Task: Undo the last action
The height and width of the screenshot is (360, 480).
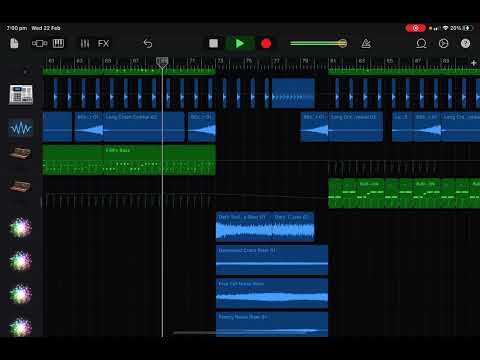Action: [x=148, y=43]
